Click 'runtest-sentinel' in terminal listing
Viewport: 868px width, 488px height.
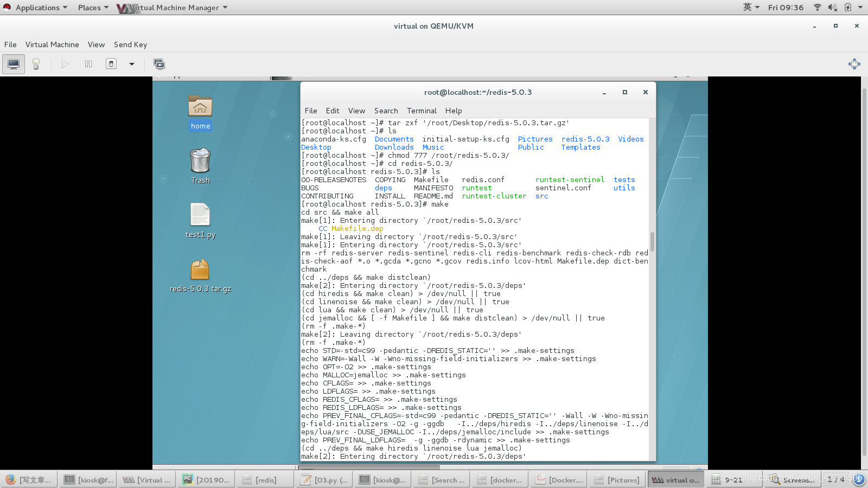[x=570, y=180]
